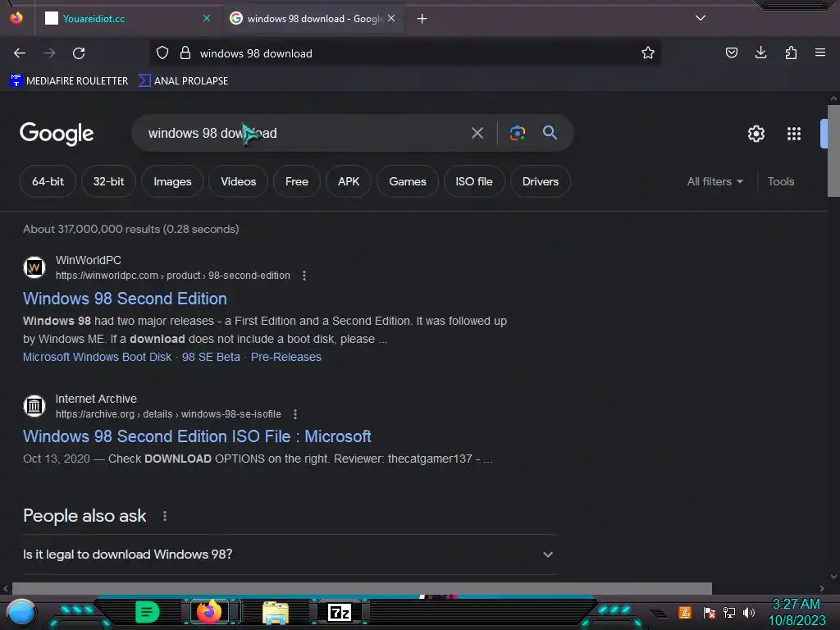Image resolution: width=840 pixels, height=630 pixels.
Task: Apply the ISO file filter chip
Action: [x=473, y=181]
